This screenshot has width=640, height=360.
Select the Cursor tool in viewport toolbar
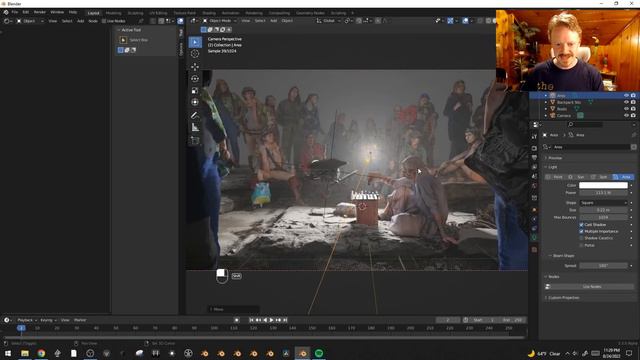click(195, 53)
